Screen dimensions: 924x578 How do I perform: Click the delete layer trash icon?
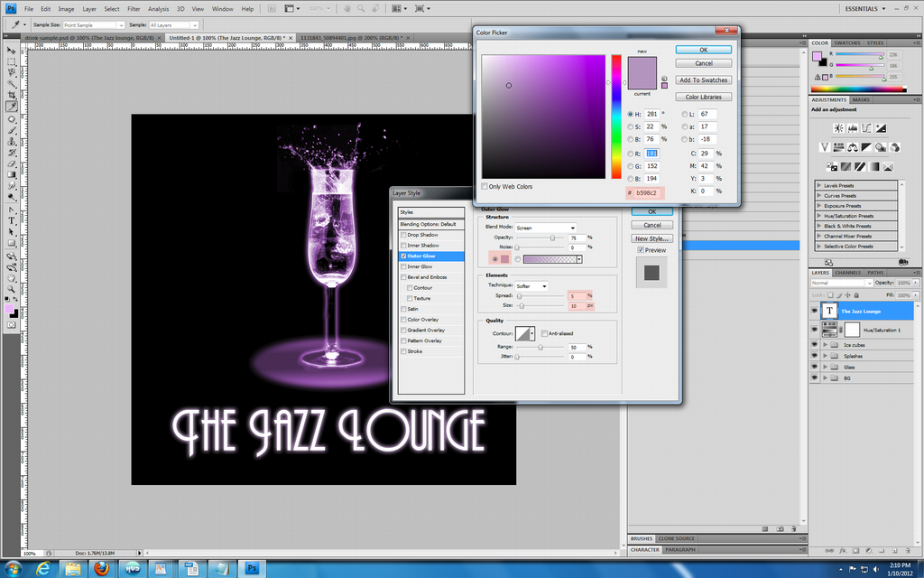[x=907, y=550]
